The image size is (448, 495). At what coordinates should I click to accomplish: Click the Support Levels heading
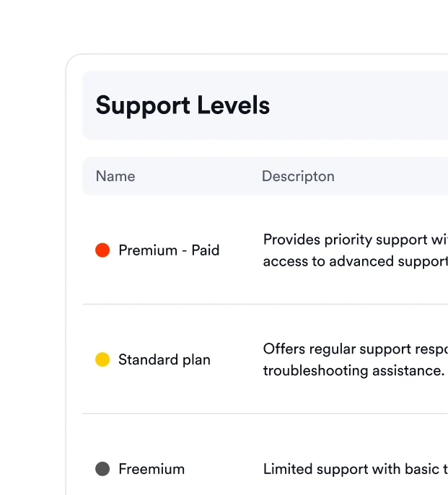[183, 105]
